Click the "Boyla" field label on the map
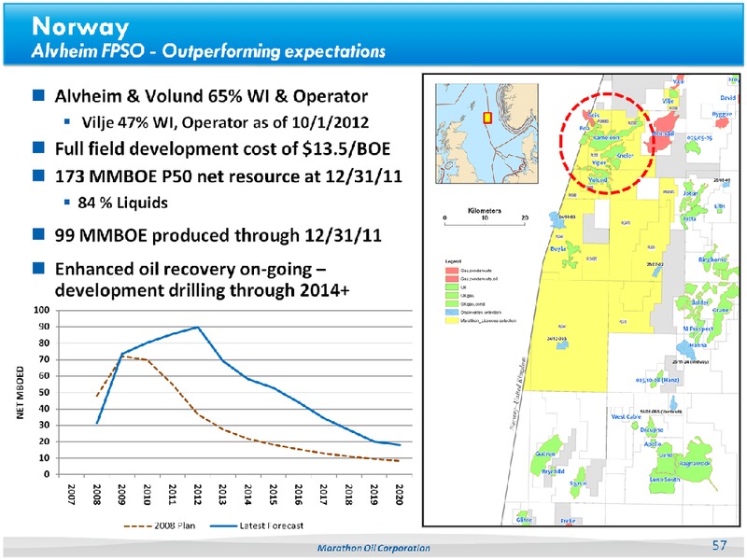Screen dimensions: 747x560 pyautogui.click(x=557, y=249)
